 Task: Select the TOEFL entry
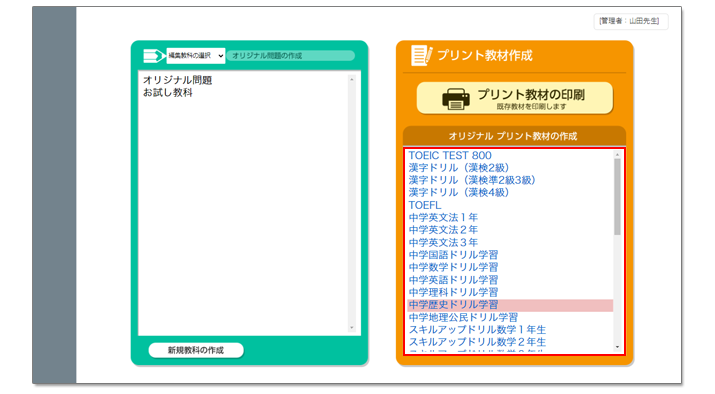[425, 205]
